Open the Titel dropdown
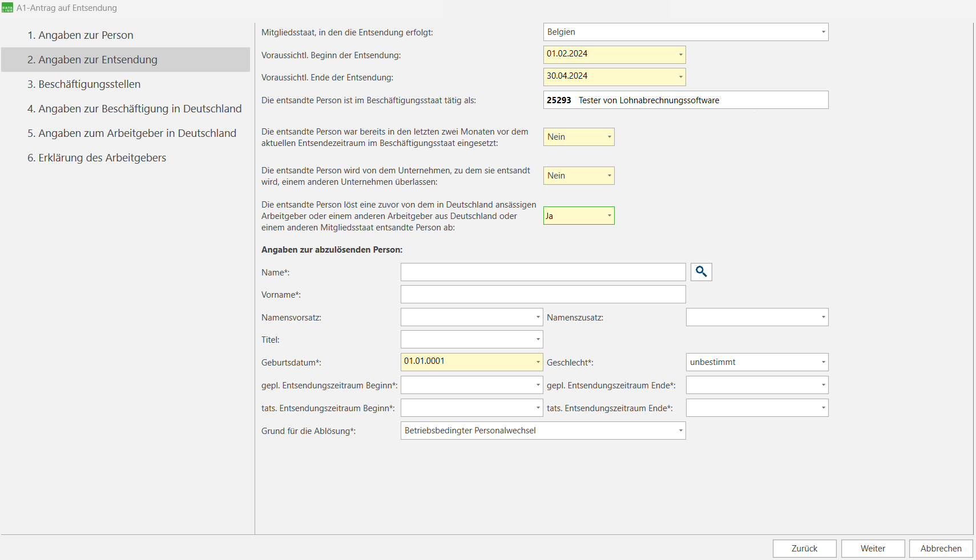Viewport: 976px width, 560px height. [538, 339]
